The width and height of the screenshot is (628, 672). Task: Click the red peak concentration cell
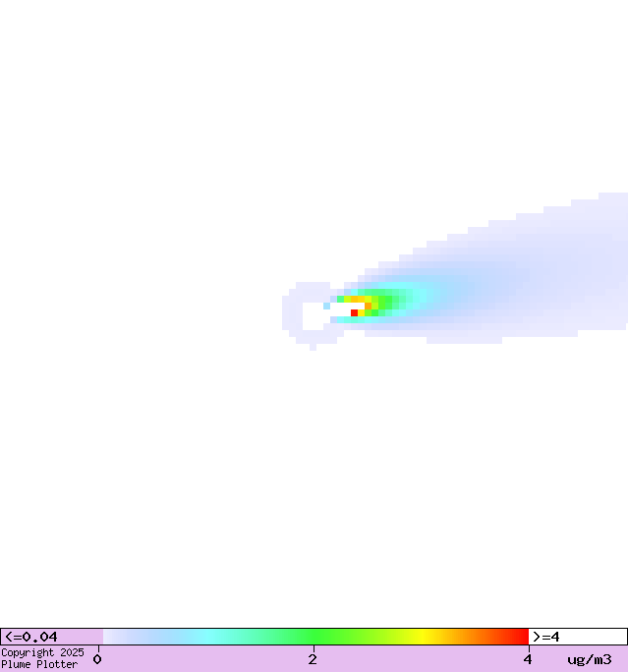[x=354, y=312]
